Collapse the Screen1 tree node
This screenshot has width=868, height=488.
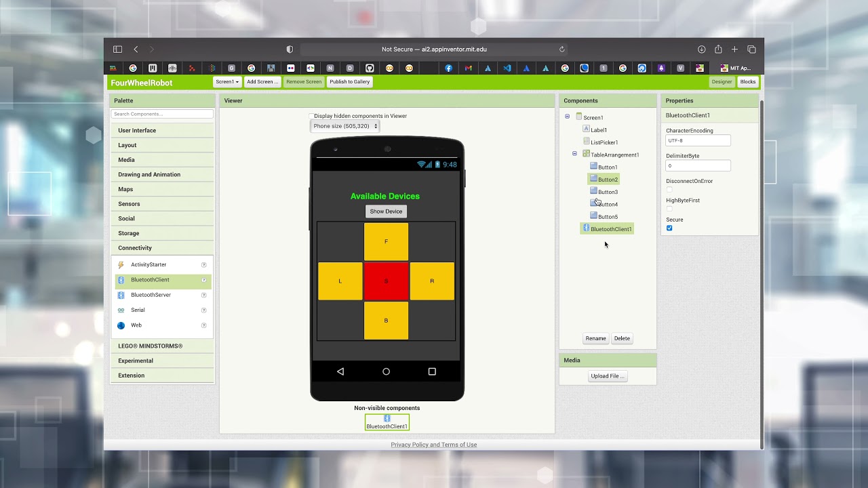point(568,117)
